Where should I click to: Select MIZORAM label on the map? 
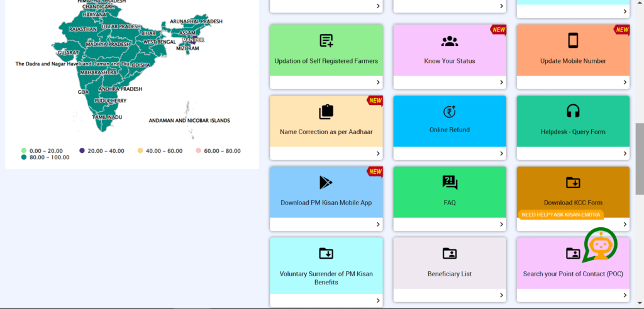tap(187, 48)
